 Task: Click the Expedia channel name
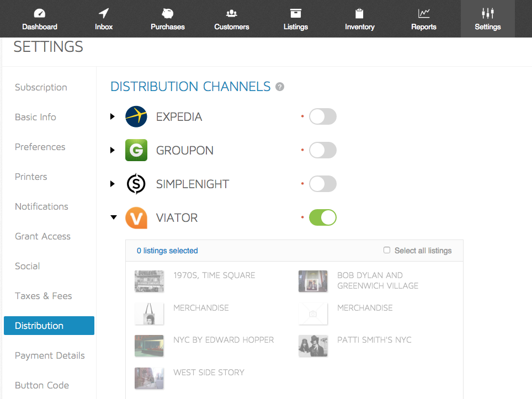point(179,117)
